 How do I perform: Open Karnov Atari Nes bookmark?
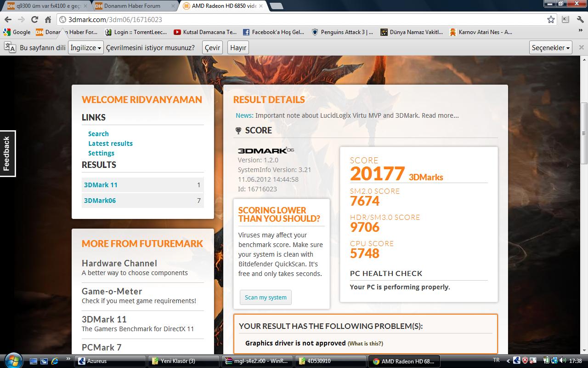coord(481,32)
